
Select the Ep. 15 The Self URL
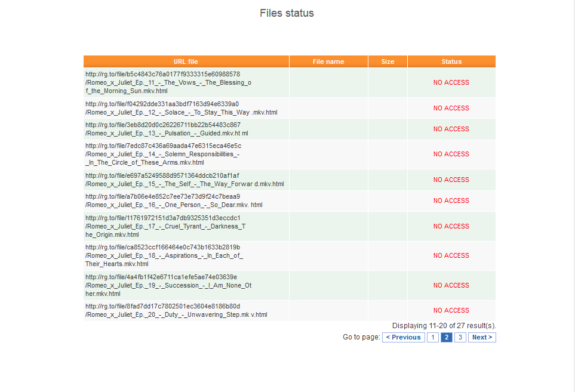tap(185, 180)
